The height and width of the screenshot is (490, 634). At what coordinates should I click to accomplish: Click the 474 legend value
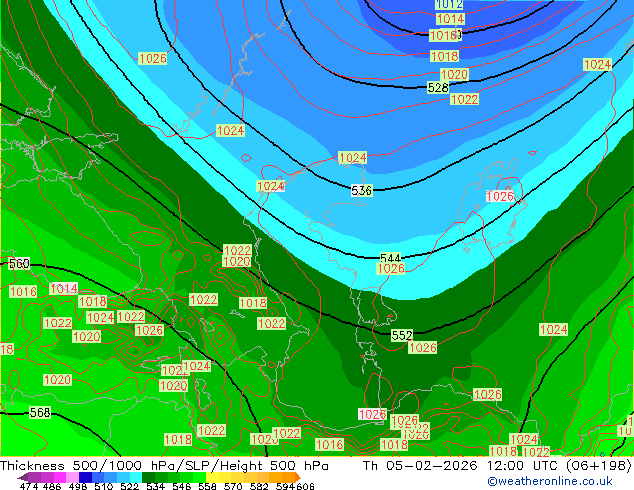[29, 486]
